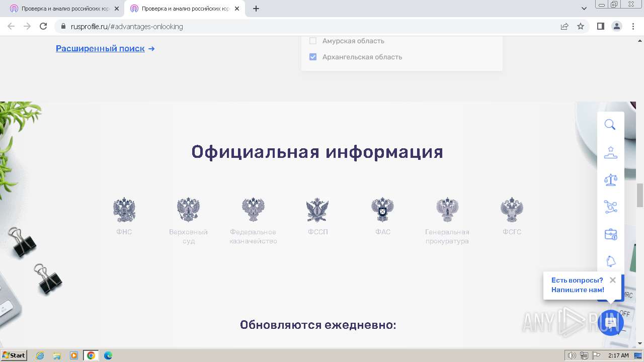The image size is (644, 362).
Task: Open the media player taskbar icon
Action: pos(74,355)
